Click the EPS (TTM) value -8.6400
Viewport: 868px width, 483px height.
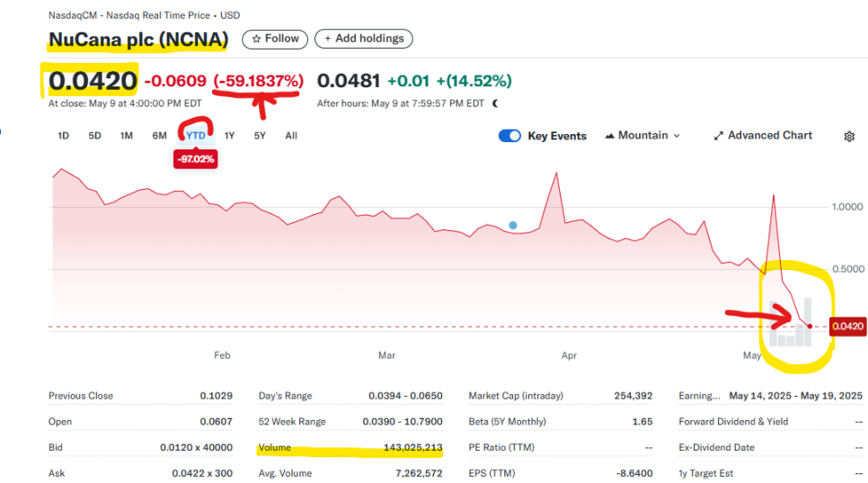633,473
